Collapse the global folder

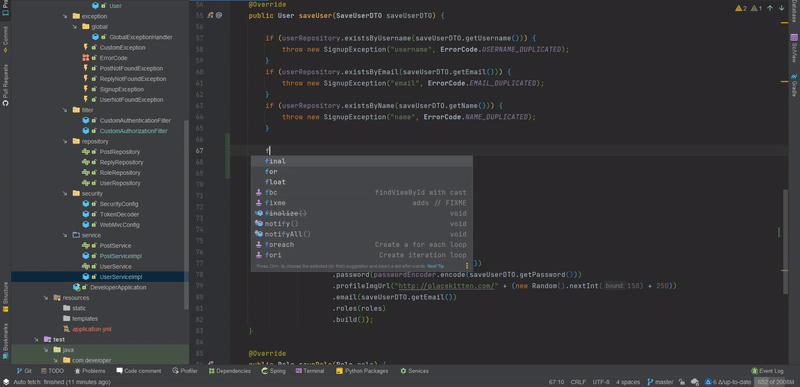click(x=74, y=27)
